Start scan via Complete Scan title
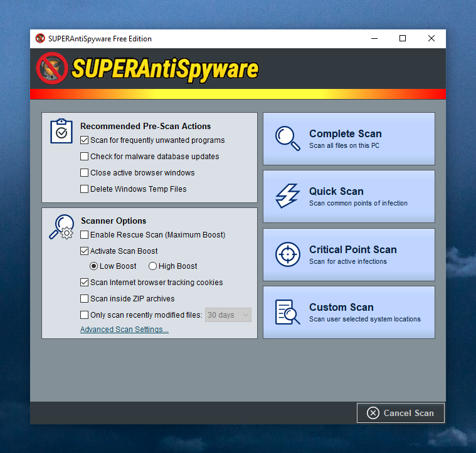 (x=345, y=133)
